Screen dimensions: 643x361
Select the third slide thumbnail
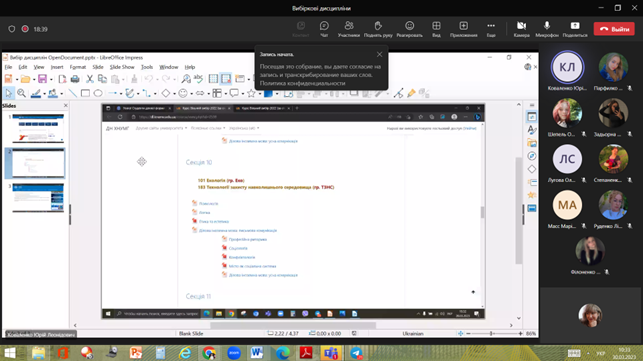click(x=38, y=198)
